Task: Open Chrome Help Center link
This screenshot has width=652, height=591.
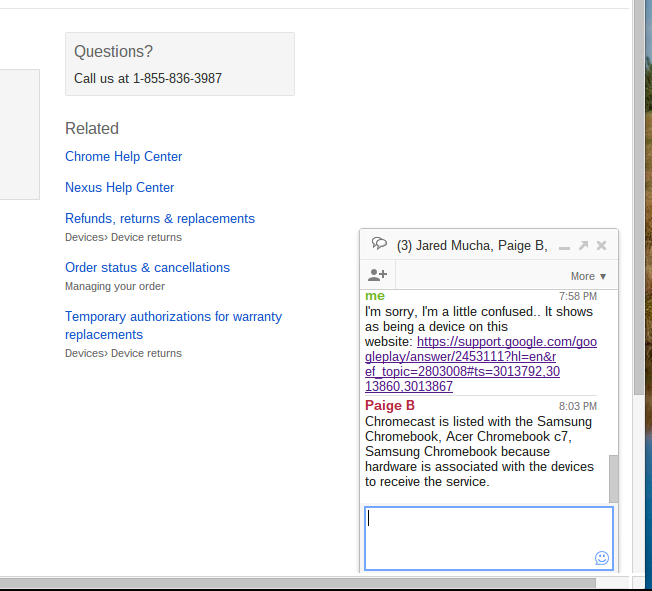Action: tap(123, 157)
